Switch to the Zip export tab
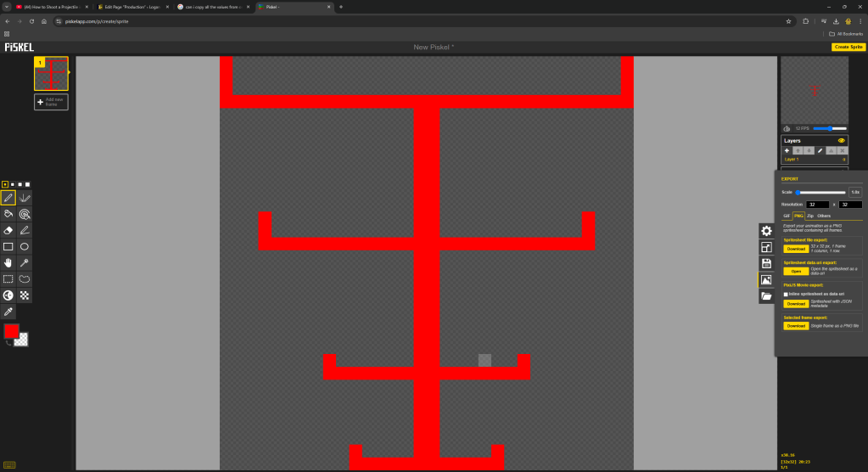 tap(809, 216)
